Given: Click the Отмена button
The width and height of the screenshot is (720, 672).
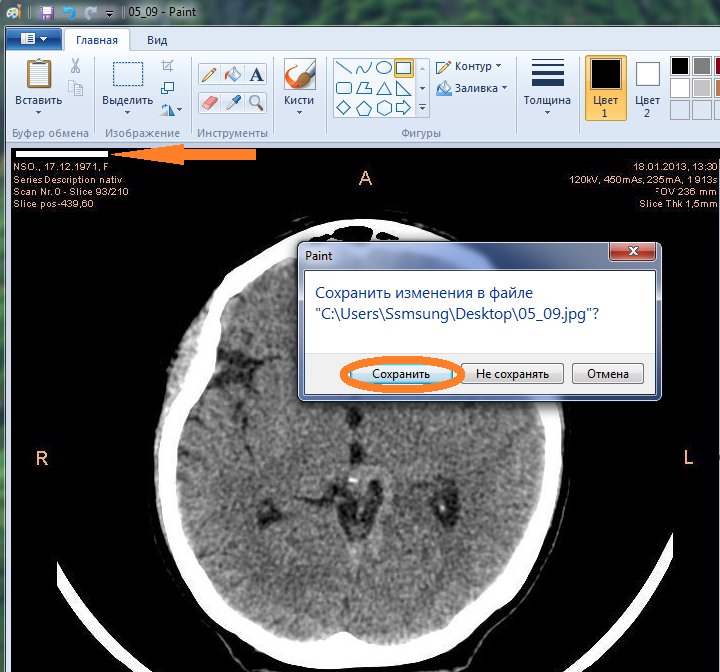Looking at the screenshot, I should tap(608, 374).
